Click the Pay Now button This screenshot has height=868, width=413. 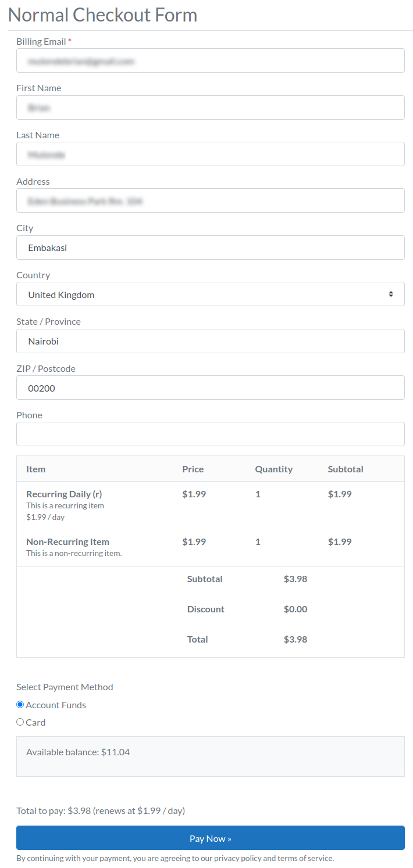[210, 838]
